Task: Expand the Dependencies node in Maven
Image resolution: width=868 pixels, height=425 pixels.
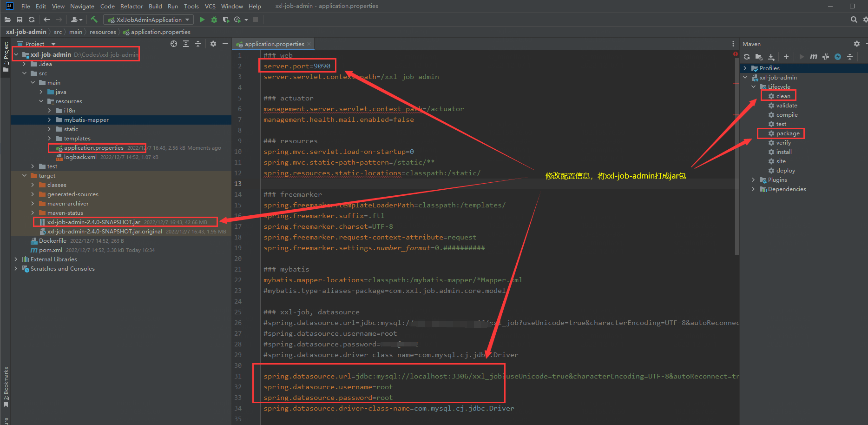Action: 754,189
